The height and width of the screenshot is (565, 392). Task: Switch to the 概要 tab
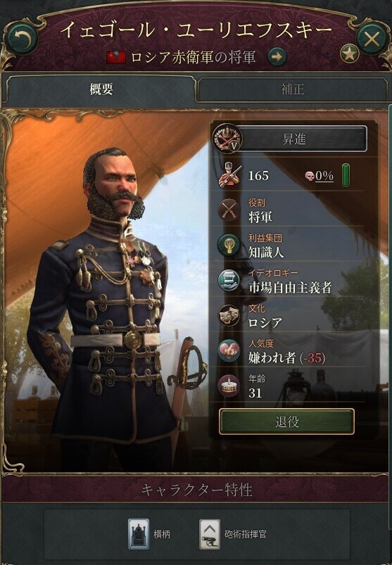[x=101, y=89]
